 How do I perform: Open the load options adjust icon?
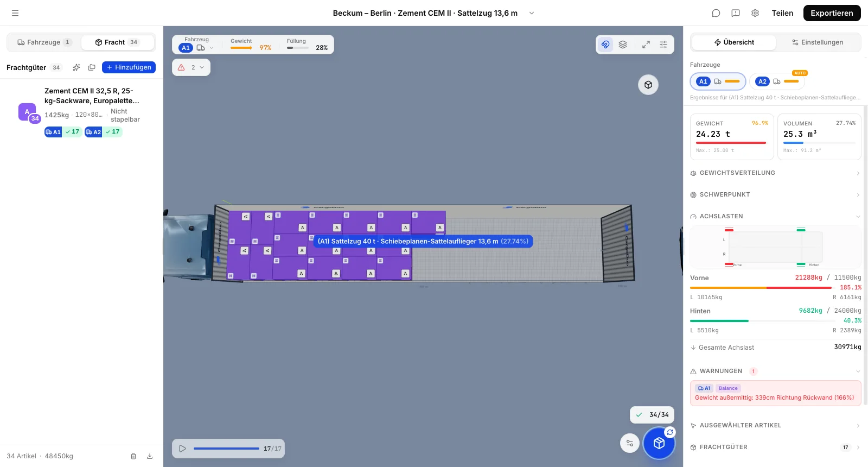(x=630, y=443)
